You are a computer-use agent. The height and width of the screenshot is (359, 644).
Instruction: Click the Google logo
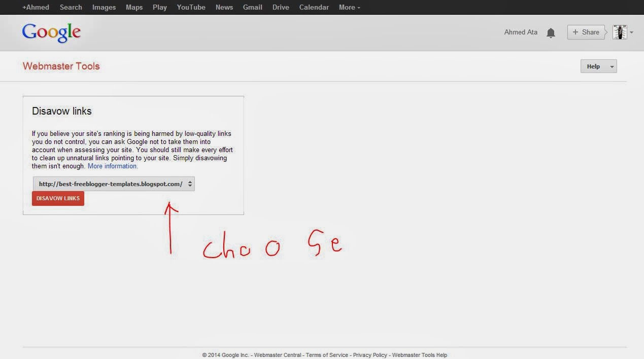point(51,33)
